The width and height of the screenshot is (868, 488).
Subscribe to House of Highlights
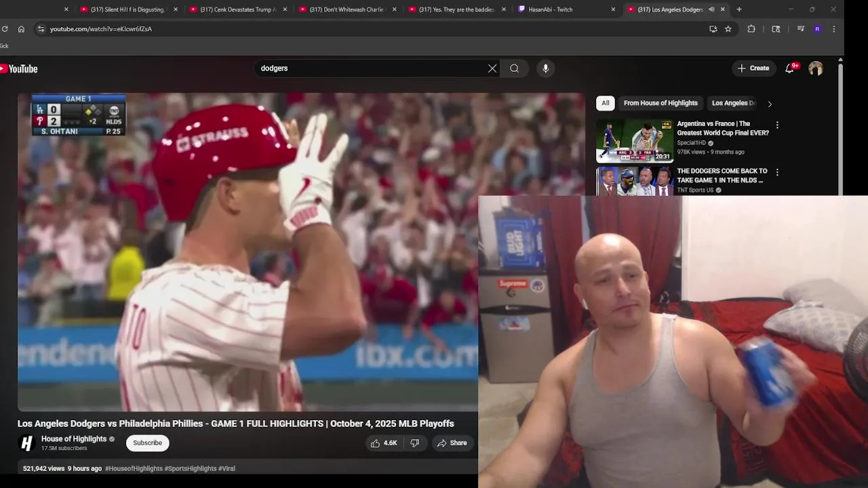point(147,443)
